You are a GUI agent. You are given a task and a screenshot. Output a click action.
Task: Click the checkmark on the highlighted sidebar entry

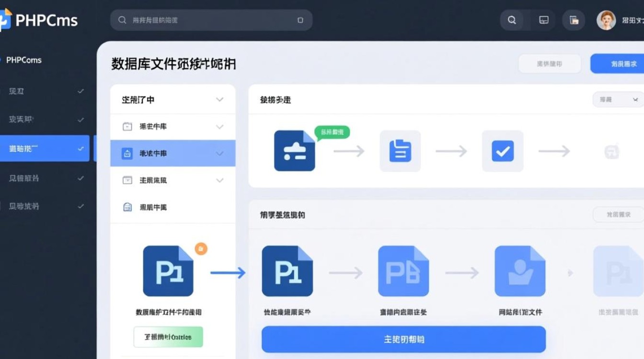[x=80, y=148]
